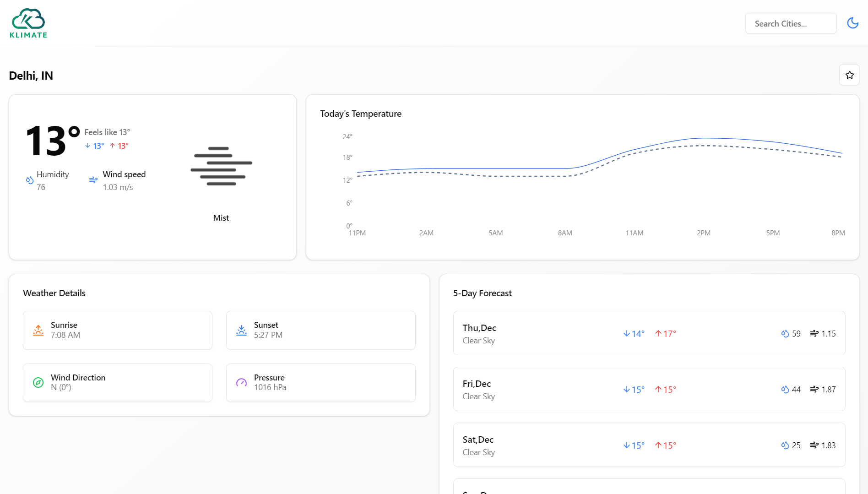Click the sunset icon
Screen dimensions: 868x494
click(242, 330)
